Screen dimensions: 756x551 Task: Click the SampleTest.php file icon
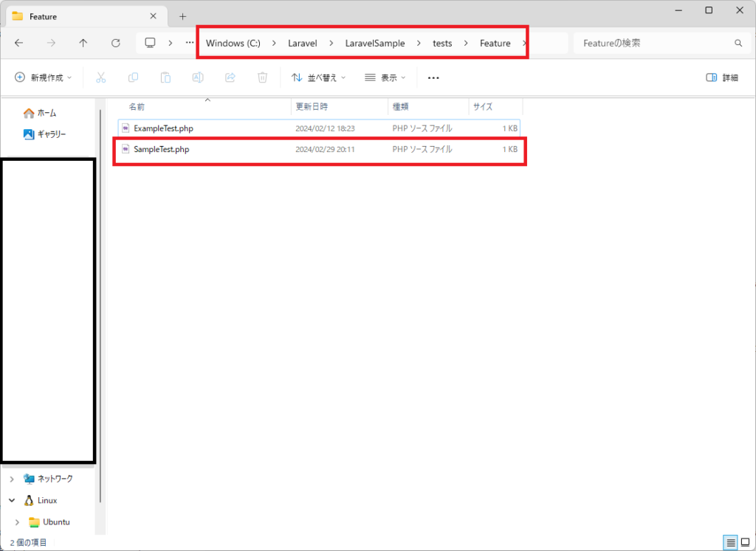click(126, 149)
